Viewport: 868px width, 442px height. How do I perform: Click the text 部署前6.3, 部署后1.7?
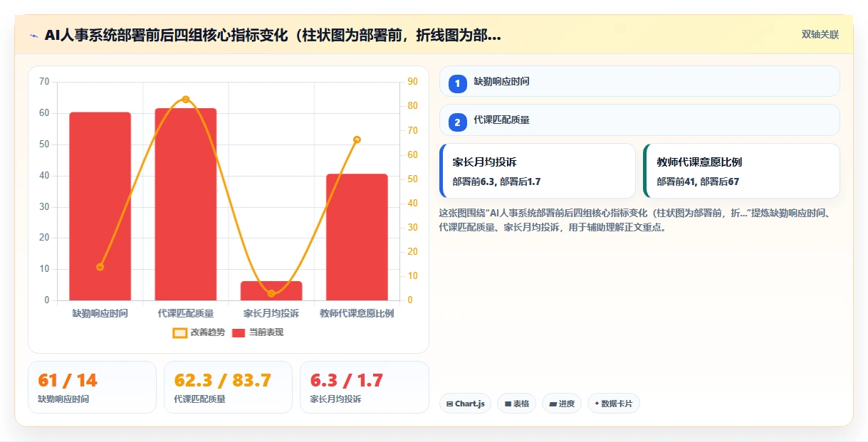496,181
